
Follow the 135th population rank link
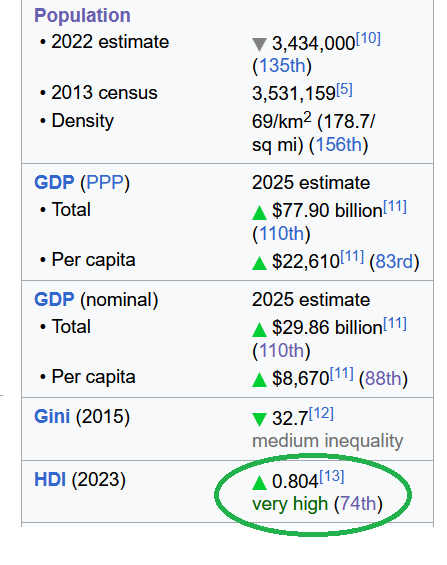[282, 66]
